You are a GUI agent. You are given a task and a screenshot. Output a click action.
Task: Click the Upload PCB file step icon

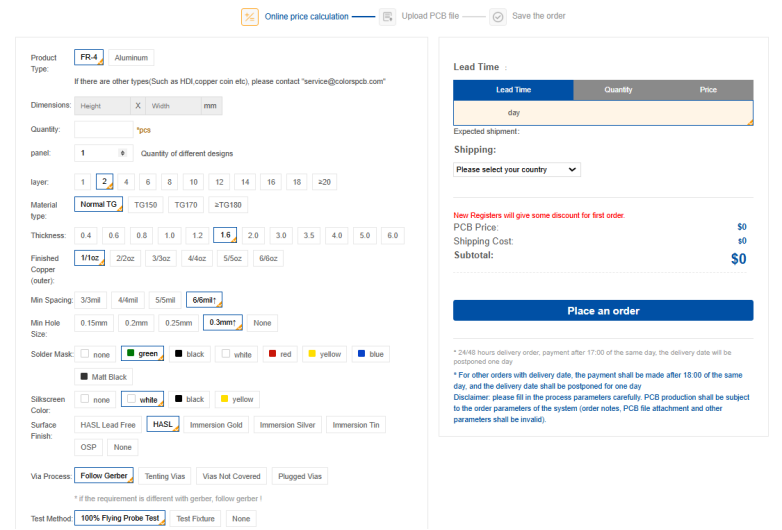click(x=388, y=17)
